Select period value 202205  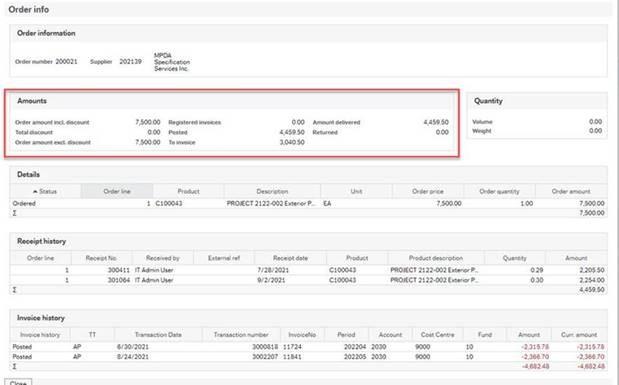355,357
